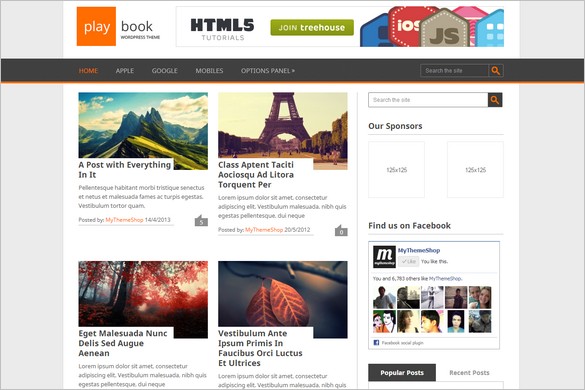Open the Eiffel Tower post thumbnail
Image resolution: width=585 pixels, height=390 pixels.
pos(283,125)
